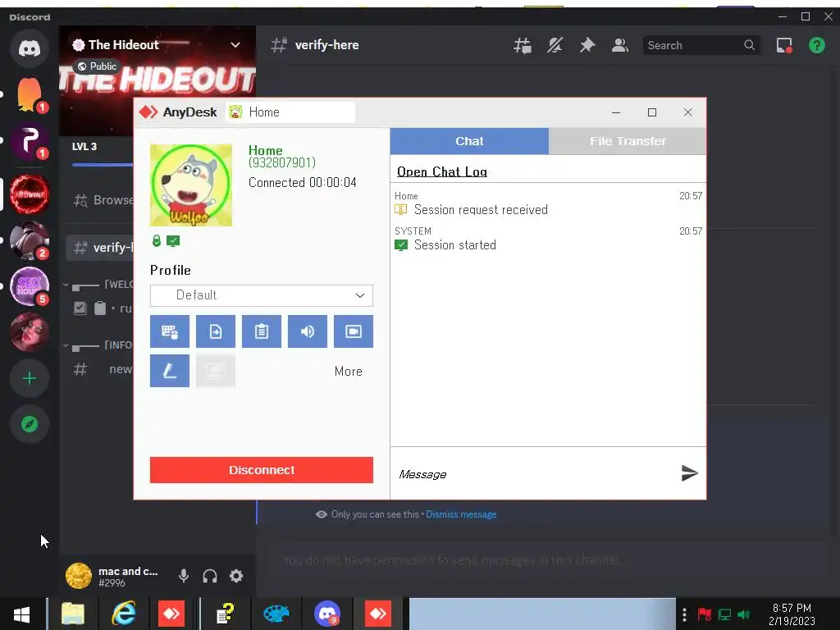
Task: Deafen with the headphones icon
Action: [210, 576]
